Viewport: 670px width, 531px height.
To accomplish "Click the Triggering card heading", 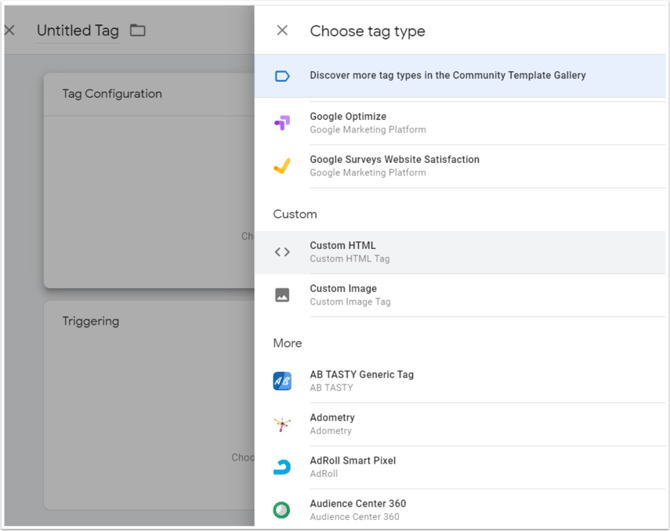I will pyautogui.click(x=91, y=321).
